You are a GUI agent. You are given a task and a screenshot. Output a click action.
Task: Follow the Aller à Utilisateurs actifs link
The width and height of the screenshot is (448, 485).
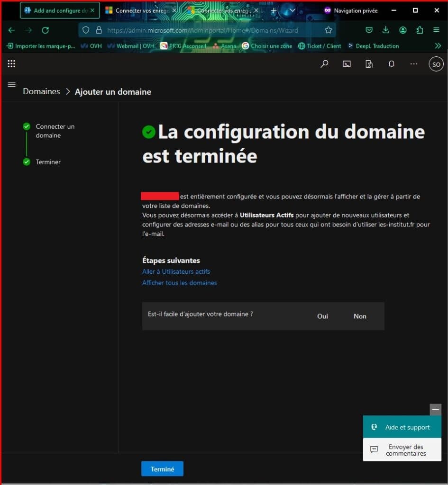tap(176, 272)
